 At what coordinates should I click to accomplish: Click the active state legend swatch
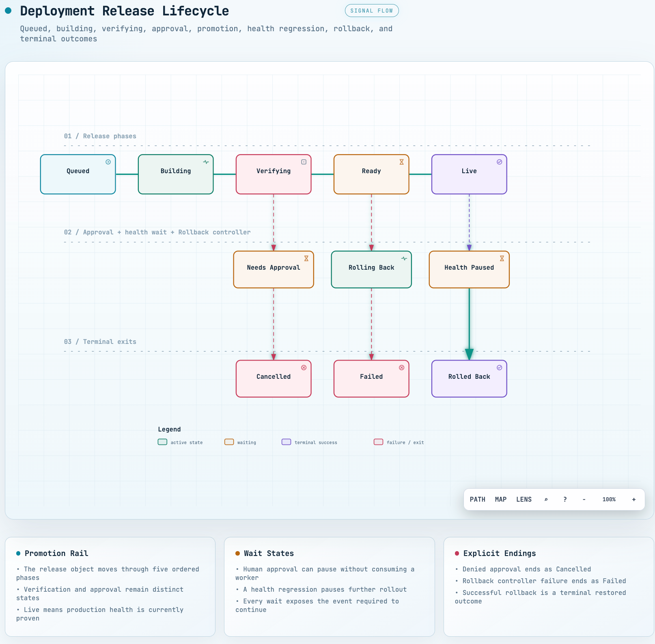pos(162,442)
